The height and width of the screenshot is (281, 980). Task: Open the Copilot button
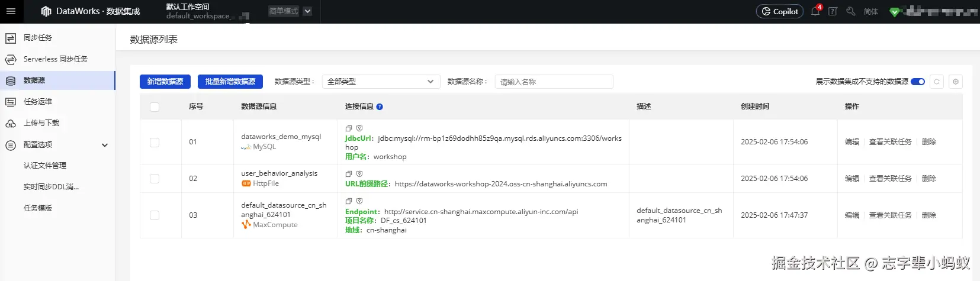pyautogui.click(x=780, y=11)
